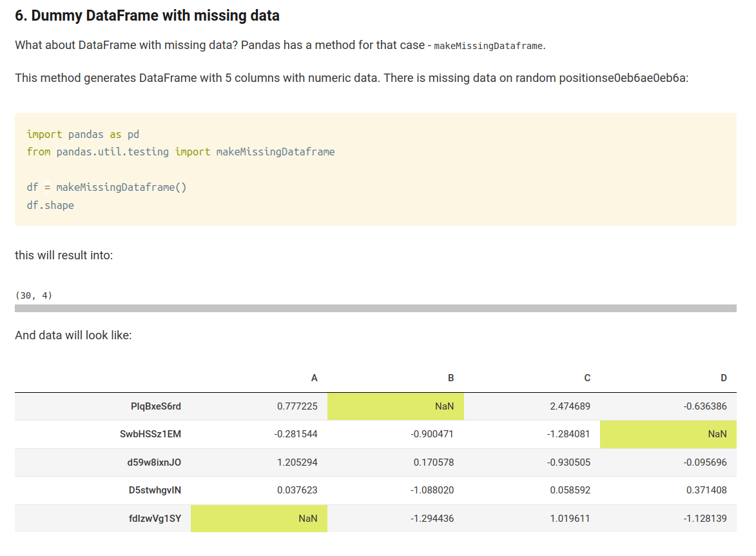
Task: Click the highlighted NaN cell in column B
Action: tap(396, 406)
